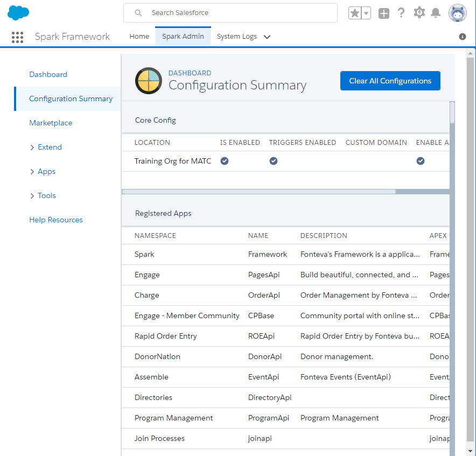
Task: Open the System Logs tab dropdown arrow
Action: point(267,37)
